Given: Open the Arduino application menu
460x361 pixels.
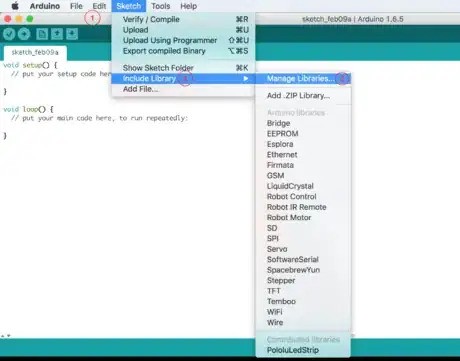Looking at the screenshot, I should 45,6.
